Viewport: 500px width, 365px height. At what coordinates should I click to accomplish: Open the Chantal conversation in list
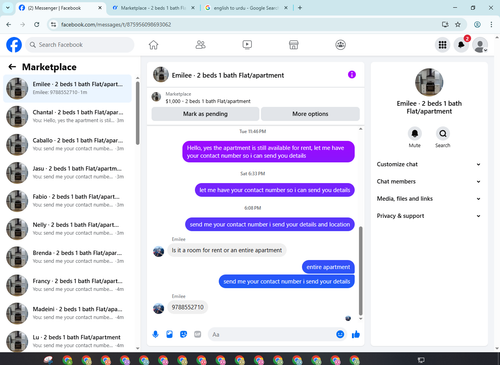click(x=68, y=116)
